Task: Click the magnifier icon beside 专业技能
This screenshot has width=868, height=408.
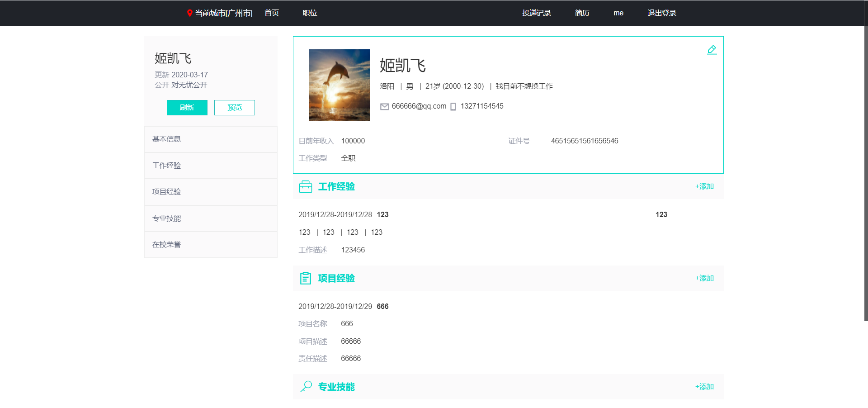Action: click(306, 386)
